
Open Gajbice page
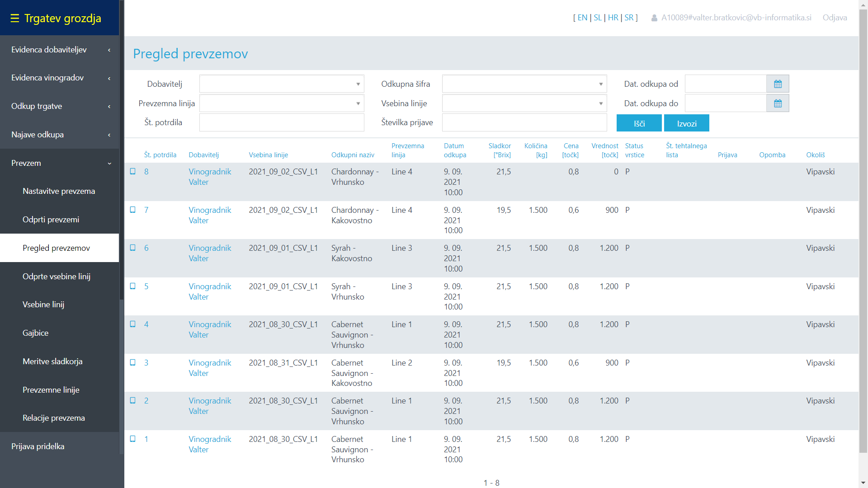(x=60, y=333)
